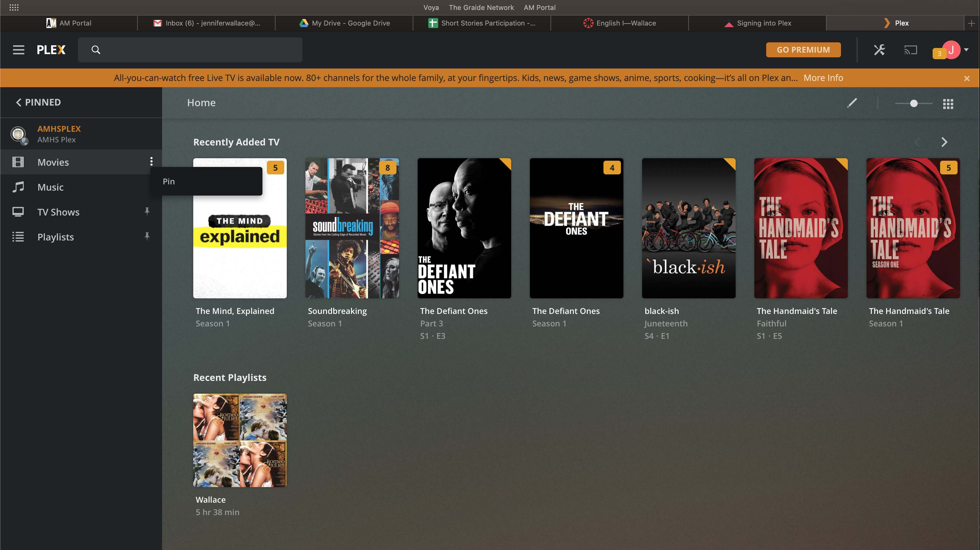980x550 pixels.
Task: Click the Wallace playlist title
Action: [210, 500]
